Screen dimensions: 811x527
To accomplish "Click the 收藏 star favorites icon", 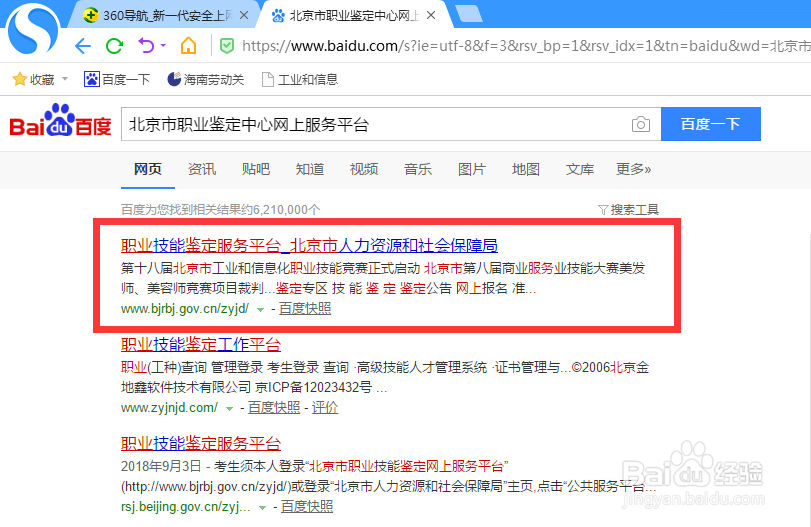I will coord(20,79).
